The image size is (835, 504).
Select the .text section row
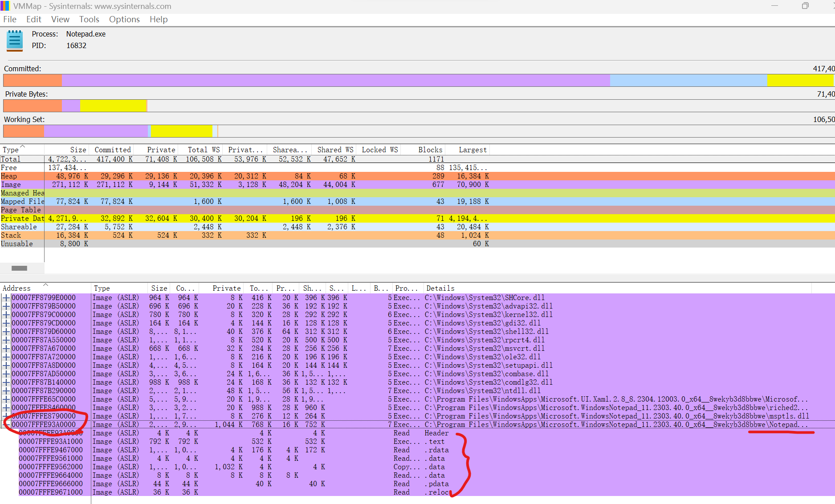[x=417, y=441]
